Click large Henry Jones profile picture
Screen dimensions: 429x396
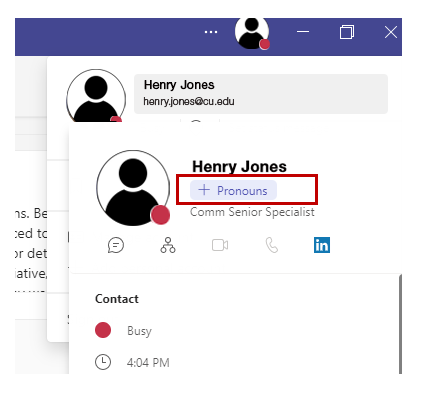tap(133, 188)
